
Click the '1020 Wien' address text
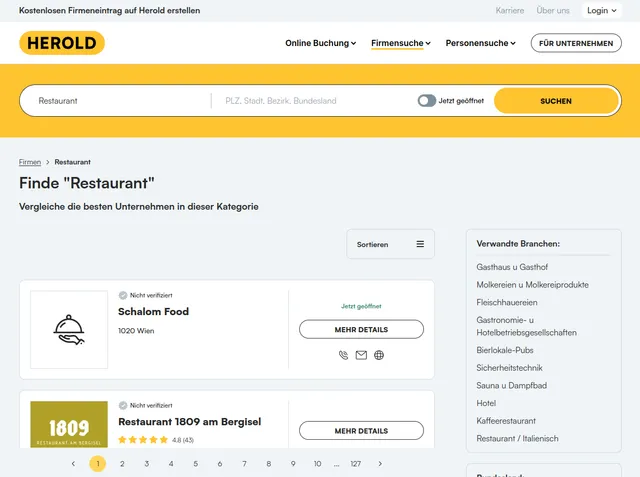coord(136,331)
